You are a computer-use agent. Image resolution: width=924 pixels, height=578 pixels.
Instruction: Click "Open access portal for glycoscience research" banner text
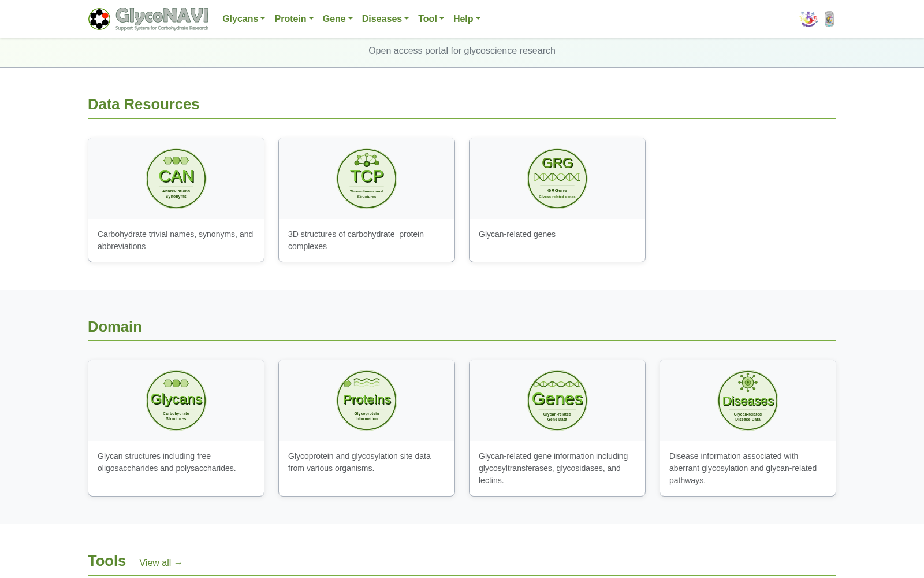[462, 51]
